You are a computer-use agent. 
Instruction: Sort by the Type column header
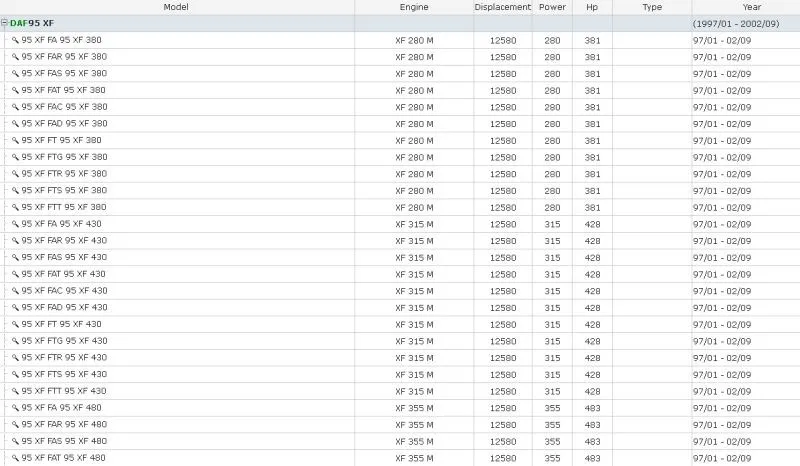point(652,7)
